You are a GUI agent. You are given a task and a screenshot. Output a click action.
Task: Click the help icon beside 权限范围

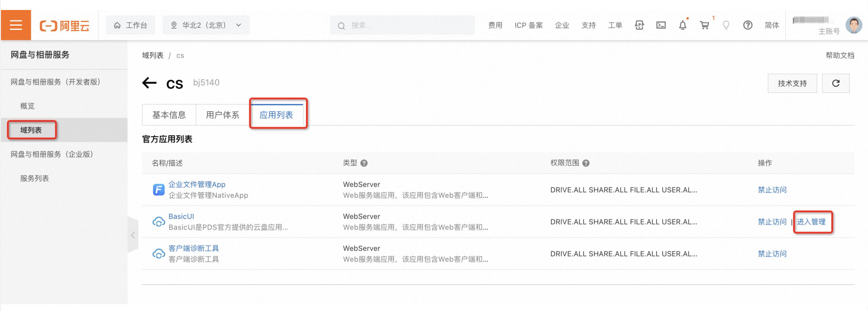tap(586, 163)
